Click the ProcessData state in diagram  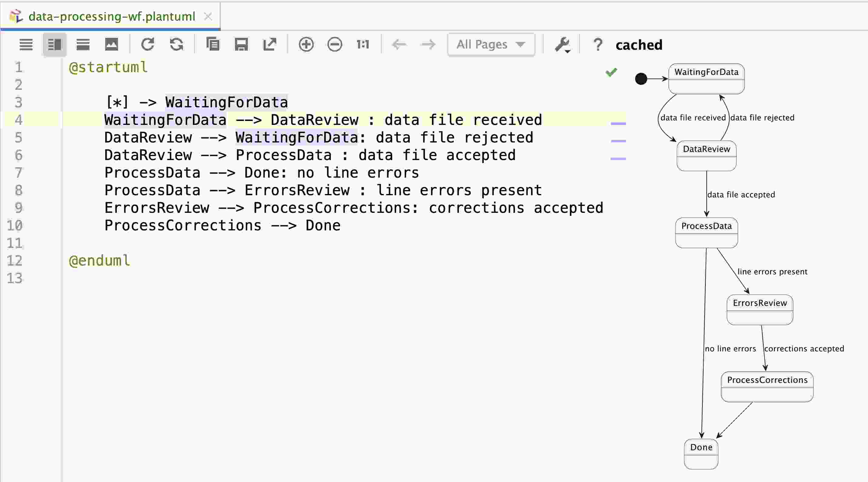point(706,233)
